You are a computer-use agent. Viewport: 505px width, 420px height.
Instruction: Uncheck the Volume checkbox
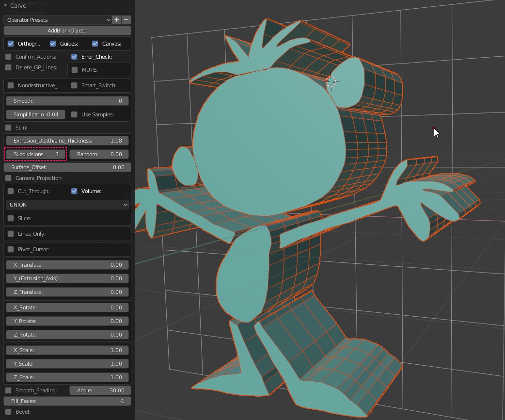coord(74,191)
